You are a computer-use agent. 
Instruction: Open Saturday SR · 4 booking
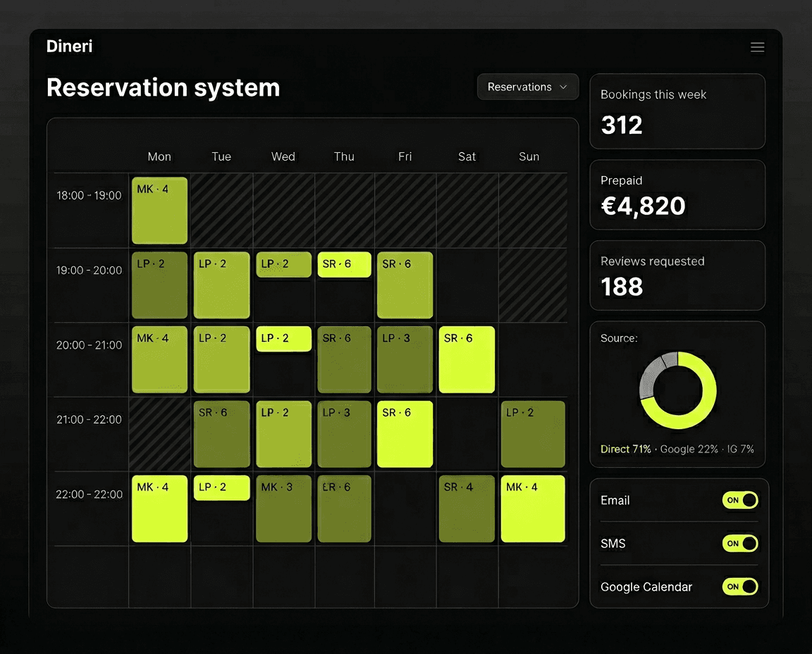click(x=467, y=509)
